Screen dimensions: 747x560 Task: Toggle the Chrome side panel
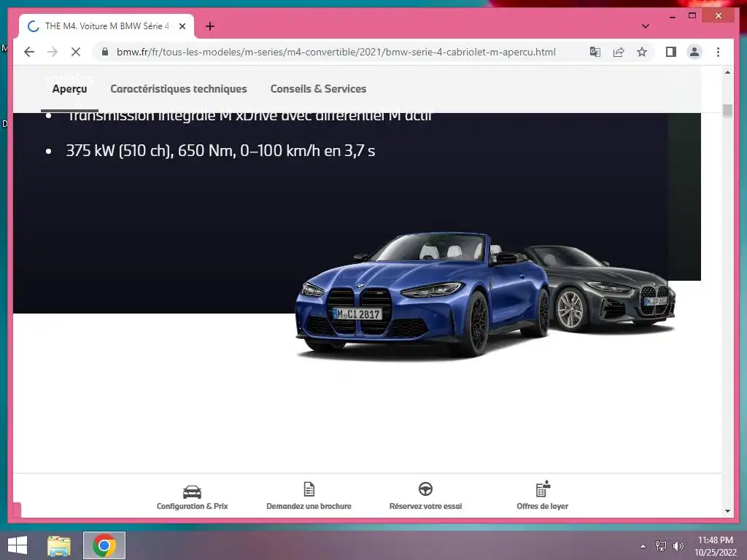[671, 52]
